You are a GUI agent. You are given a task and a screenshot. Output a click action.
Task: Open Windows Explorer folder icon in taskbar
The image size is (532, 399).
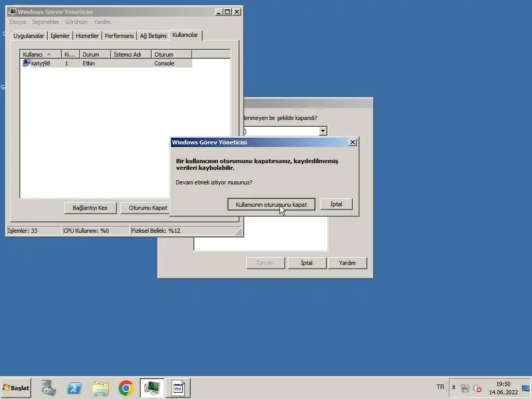point(100,388)
